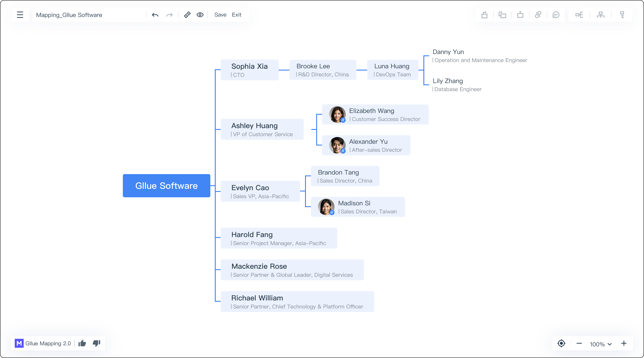Viewport: 644px width, 358px height.
Task: Click the hyperlink icon in right toolbar
Action: coord(538,15)
